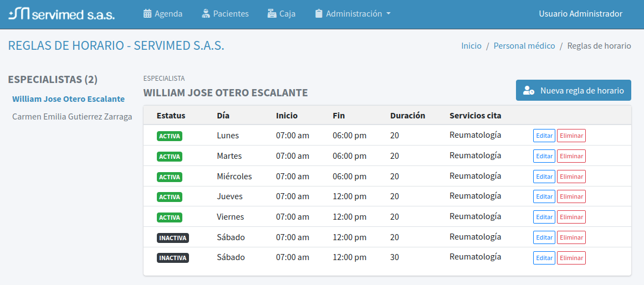
Task: Go to Pacientes in navigation bar
Action: point(231,14)
